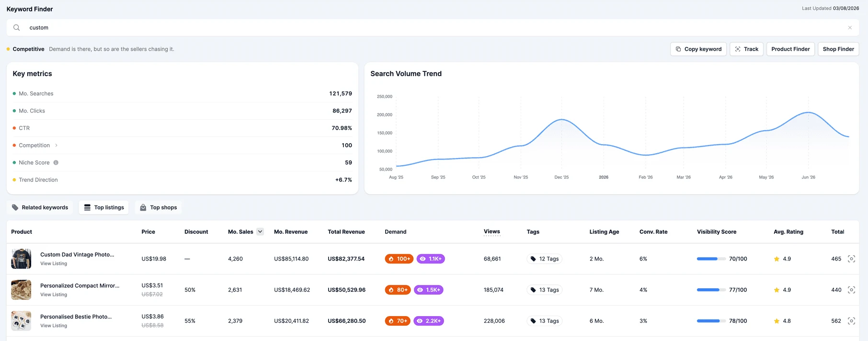Click the 77/100 visibility score bar
Image resolution: width=868 pixels, height=341 pixels.
[711, 290]
